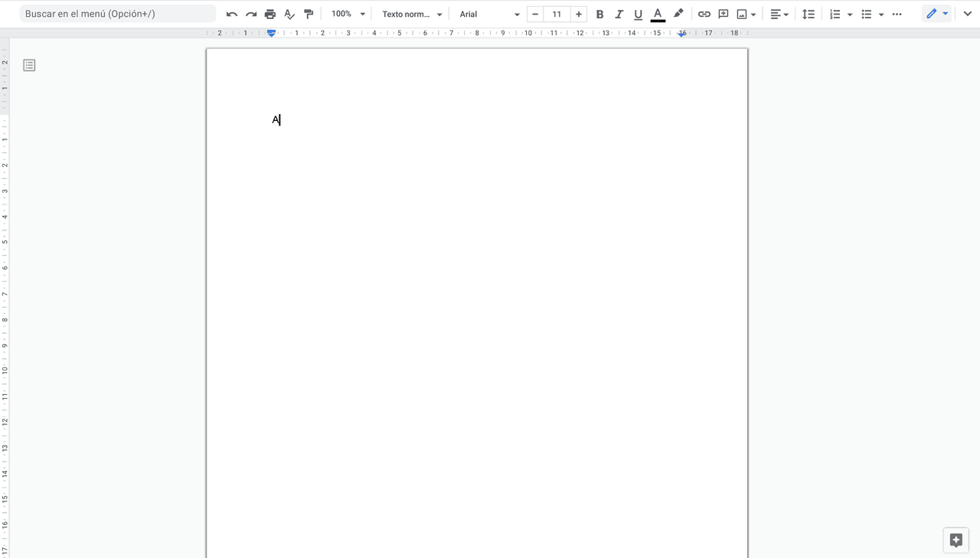Expand the Texto normal style dropdown
Image resolution: width=980 pixels, height=558 pixels.
[x=412, y=15]
